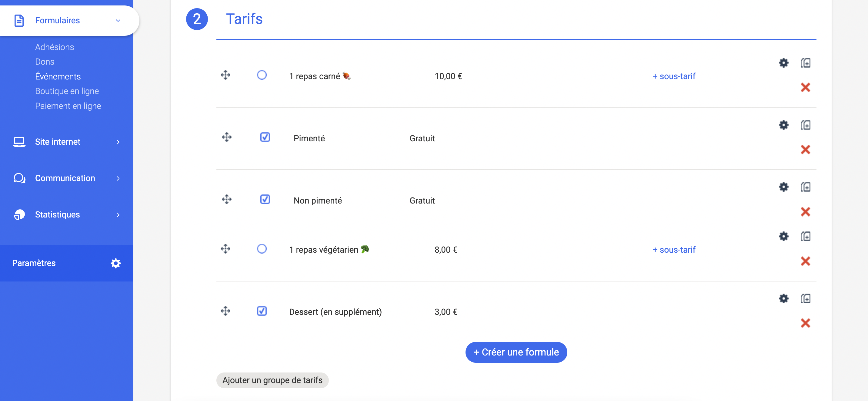Add sous-tarif to 1 repas carné
The width and height of the screenshot is (868, 401).
(x=674, y=76)
